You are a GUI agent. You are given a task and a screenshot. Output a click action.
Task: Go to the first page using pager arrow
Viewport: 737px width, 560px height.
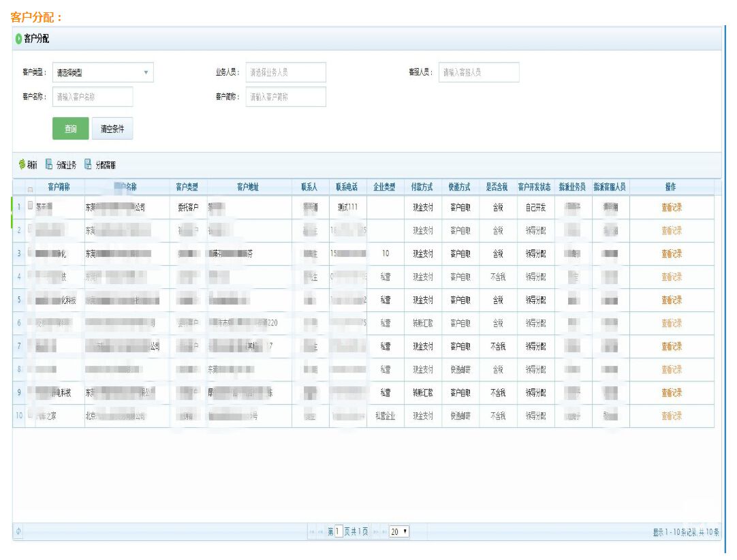[x=312, y=531]
